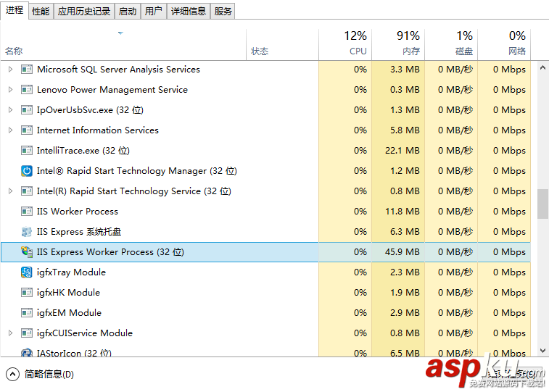Click the 6.3 MB memory value
Image resolution: width=549 pixels, height=392 pixels.
click(405, 231)
